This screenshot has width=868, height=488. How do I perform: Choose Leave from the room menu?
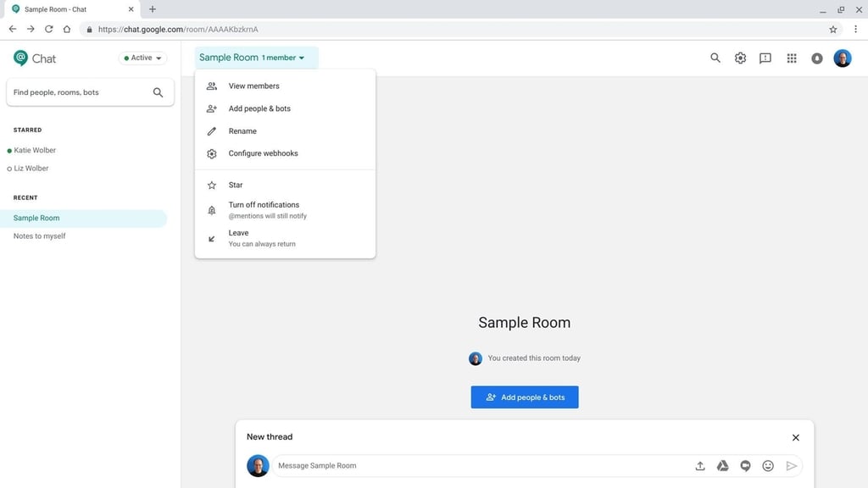[x=285, y=238]
